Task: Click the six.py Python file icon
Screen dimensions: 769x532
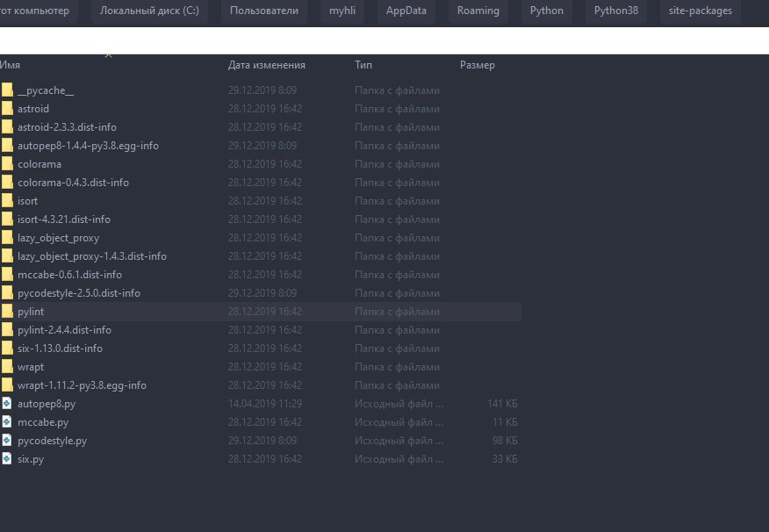Action: (x=6, y=459)
